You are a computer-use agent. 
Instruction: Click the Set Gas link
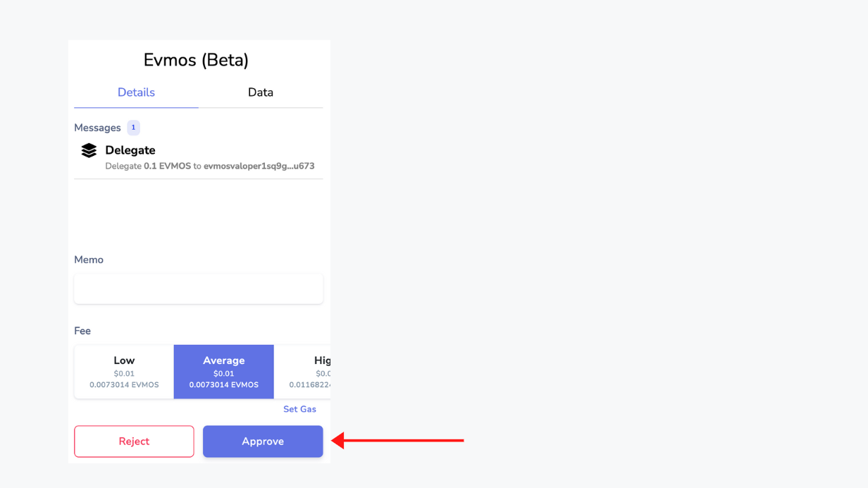click(x=299, y=409)
